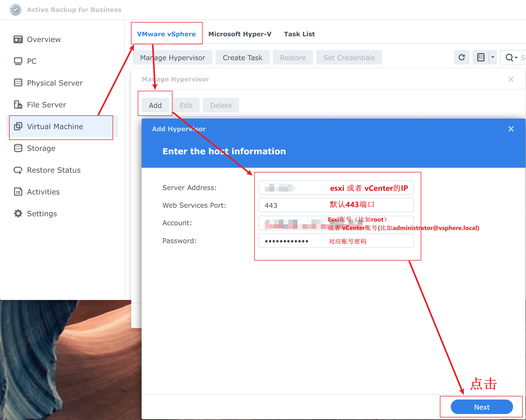Click the refresh icon in toolbar
The image size is (526, 420).
[462, 57]
